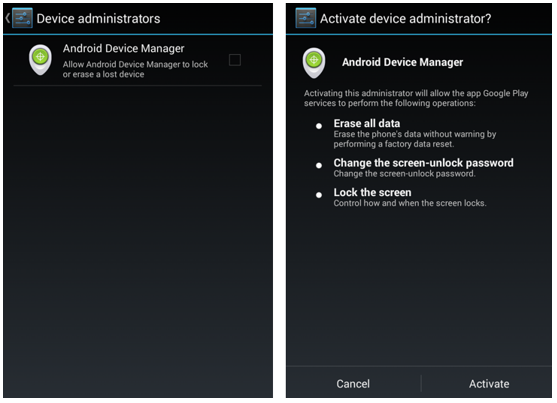
Task: Click 'Activating this administrator will allow' paragraph
Action: pyautogui.click(x=416, y=98)
